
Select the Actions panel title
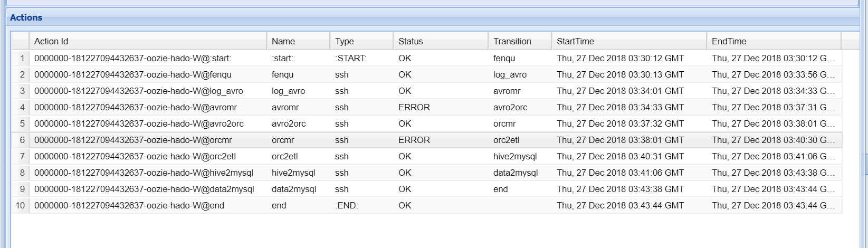(x=26, y=17)
